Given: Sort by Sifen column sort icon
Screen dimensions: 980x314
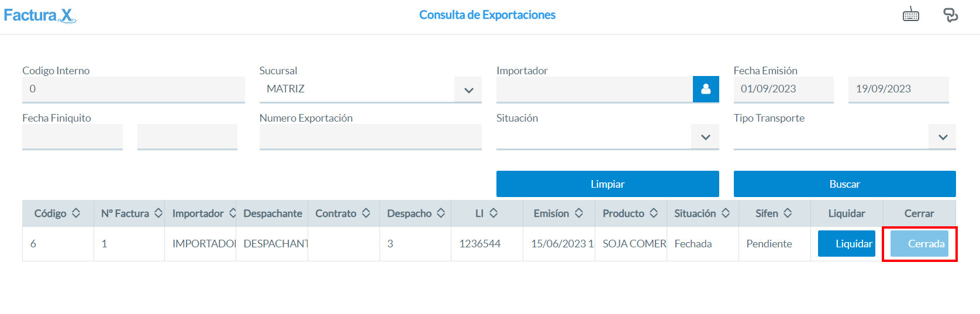Looking at the screenshot, I should pyautogui.click(x=788, y=213).
